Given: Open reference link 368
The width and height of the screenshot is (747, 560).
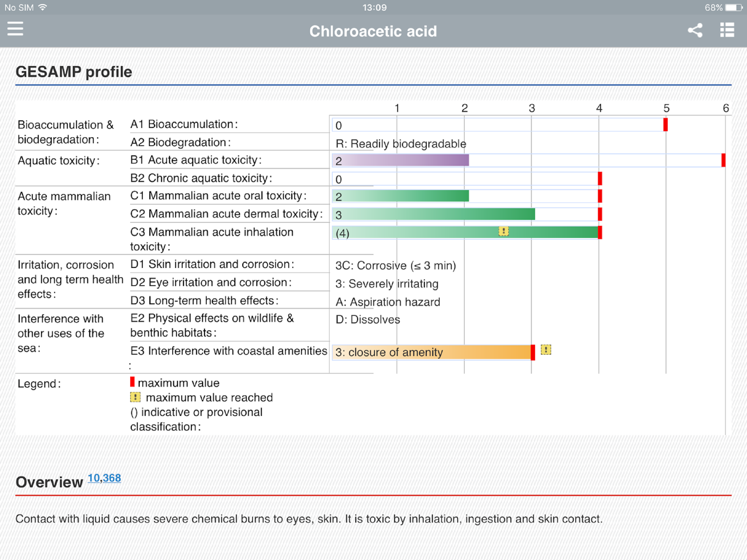Looking at the screenshot, I should (x=112, y=478).
